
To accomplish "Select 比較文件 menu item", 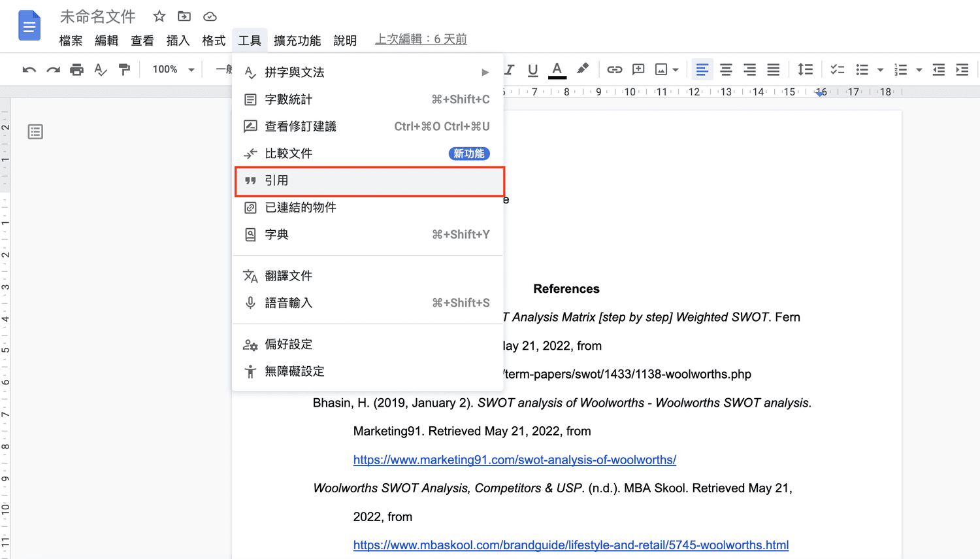I will click(x=367, y=154).
